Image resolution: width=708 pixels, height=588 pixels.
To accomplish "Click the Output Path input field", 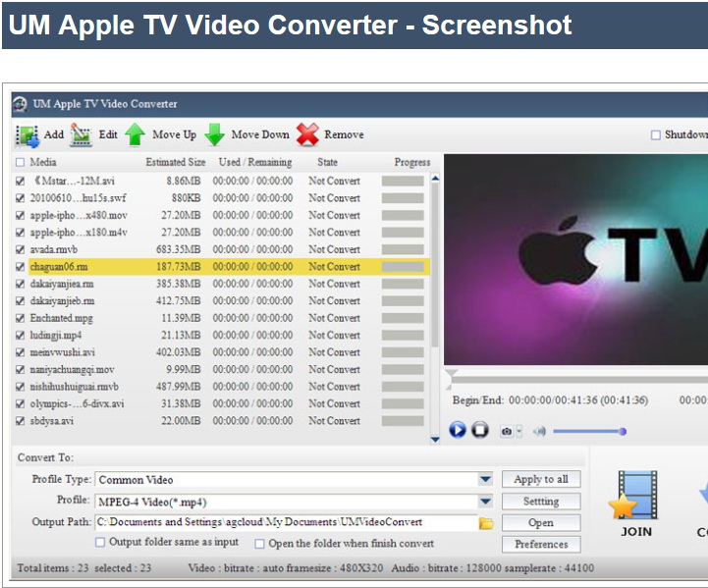I will pos(287,522).
